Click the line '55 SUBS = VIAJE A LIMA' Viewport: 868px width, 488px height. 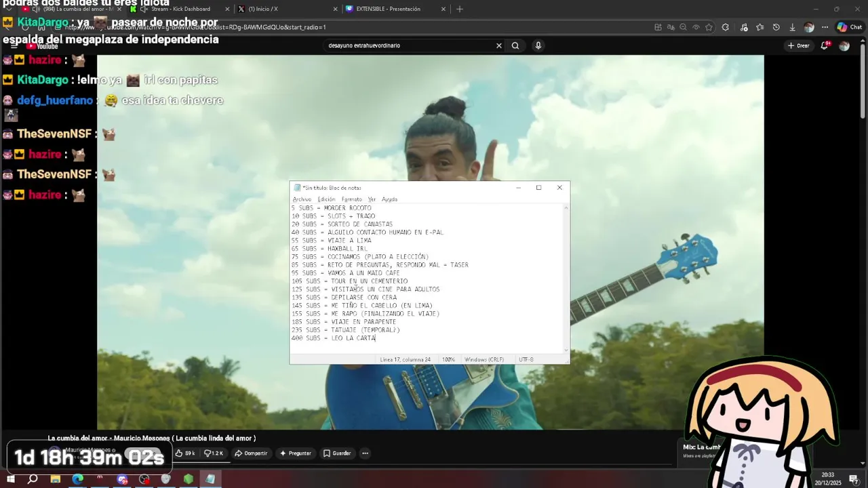332,240
